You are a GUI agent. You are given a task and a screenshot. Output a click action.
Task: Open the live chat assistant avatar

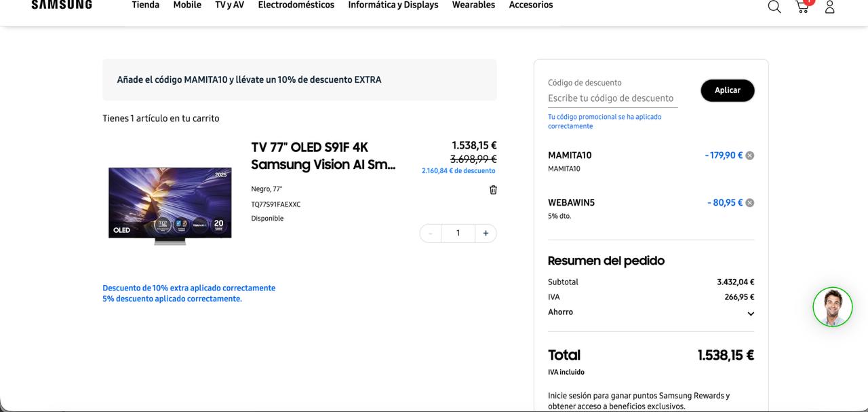point(832,307)
